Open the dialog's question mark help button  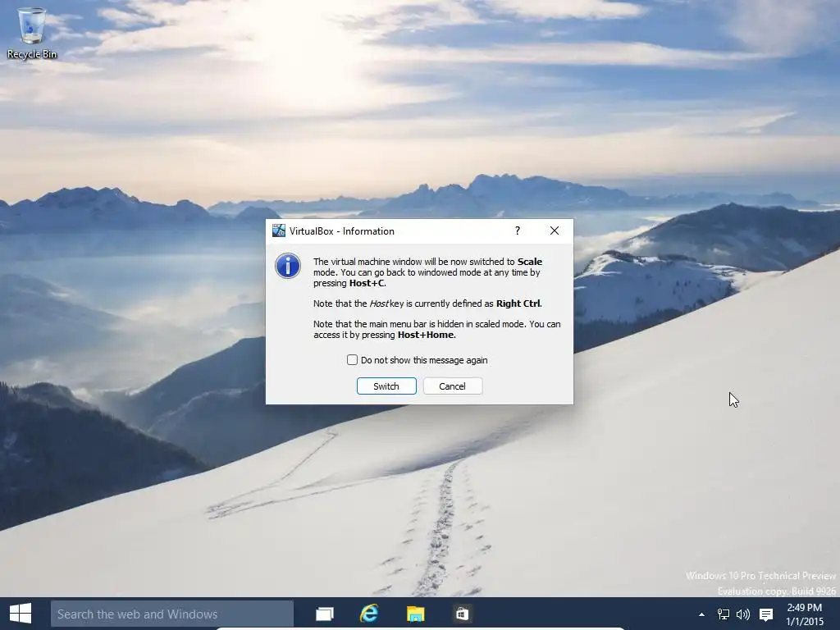[517, 231]
